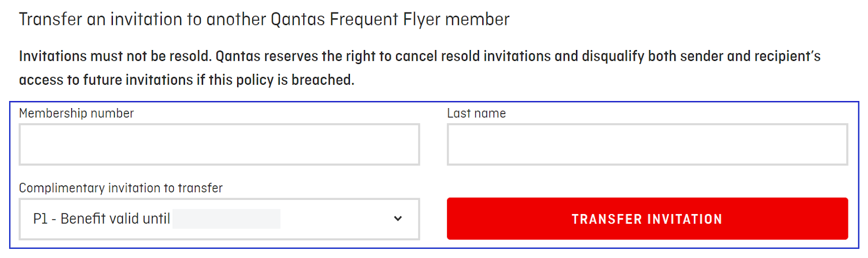Click the "Invitations must not be resold" sentence
The width and height of the screenshot is (868, 258).
coord(114,56)
